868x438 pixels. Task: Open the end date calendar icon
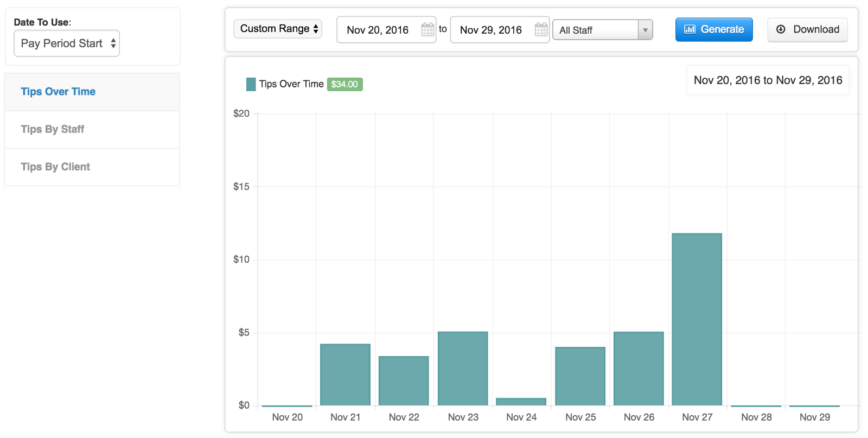[x=541, y=29]
